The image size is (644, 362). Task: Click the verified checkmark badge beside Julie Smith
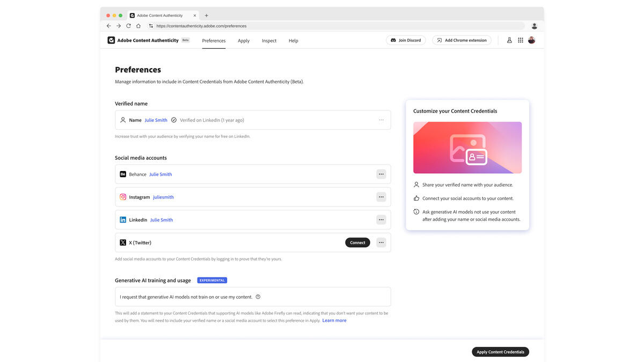click(x=174, y=120)
